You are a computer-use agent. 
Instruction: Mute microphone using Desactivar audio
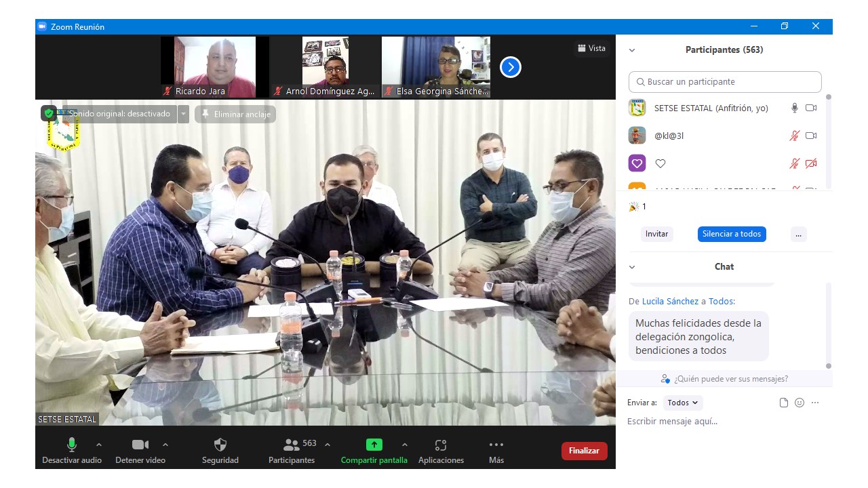click(72, 450)
